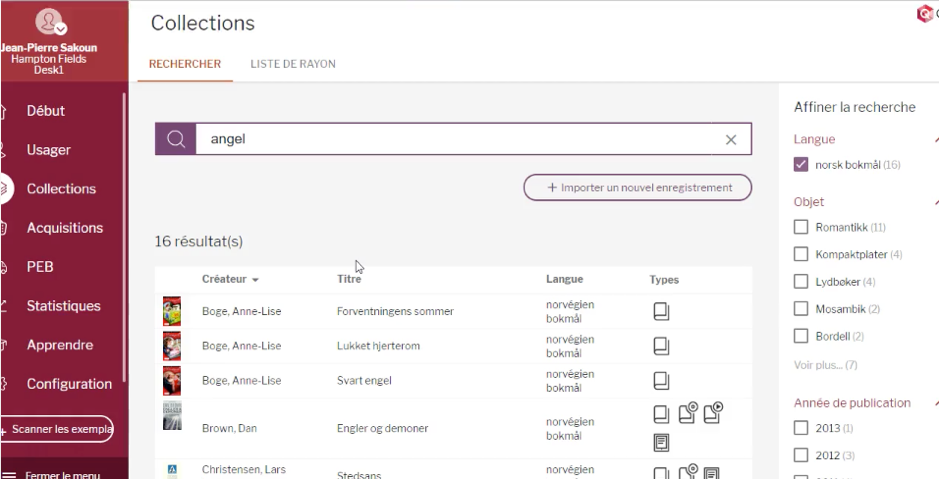The width and height of the screenshot is (939, 479).
Task: Sort results using the Créateur column arrow
Action: (255, 280)
